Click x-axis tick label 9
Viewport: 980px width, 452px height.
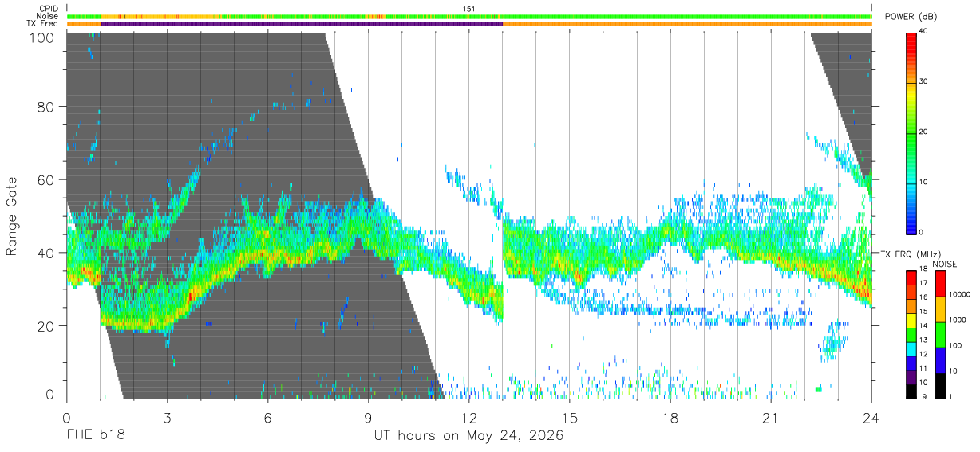click(368, 418)
